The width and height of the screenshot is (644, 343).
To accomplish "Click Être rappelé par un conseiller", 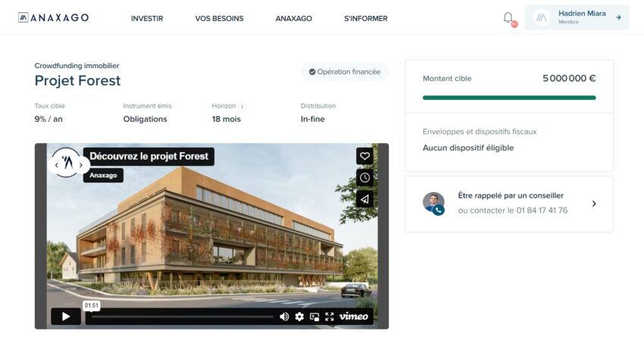I will pyautogui.click(x=511, y=195).
